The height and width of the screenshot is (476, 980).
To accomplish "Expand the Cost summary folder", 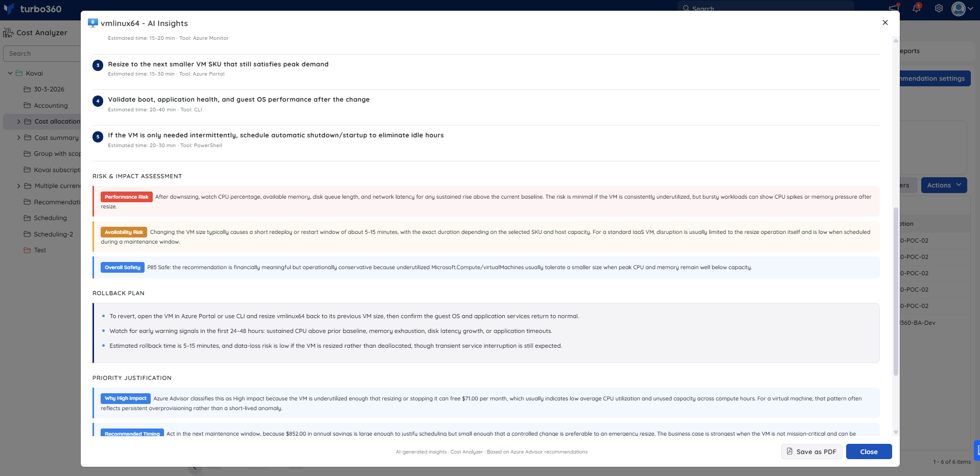I will coord(19,137).
